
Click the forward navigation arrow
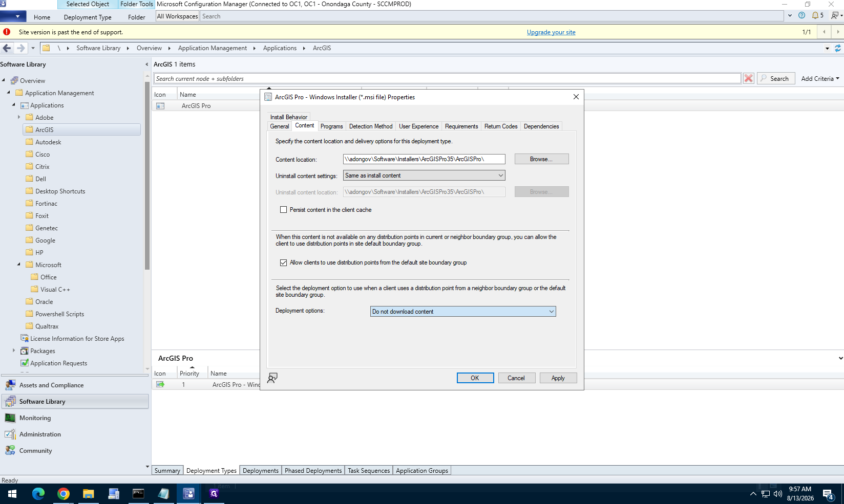[20, 48]
